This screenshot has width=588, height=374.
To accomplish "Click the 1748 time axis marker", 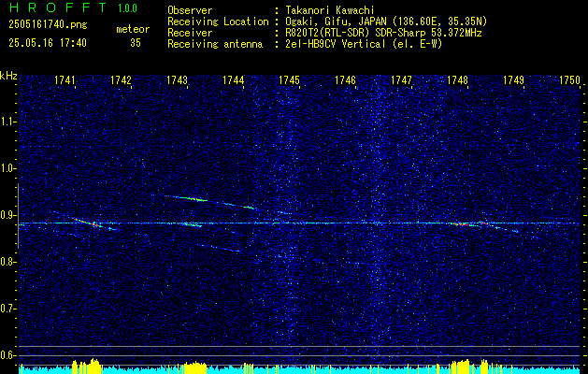I will point(457,80).
